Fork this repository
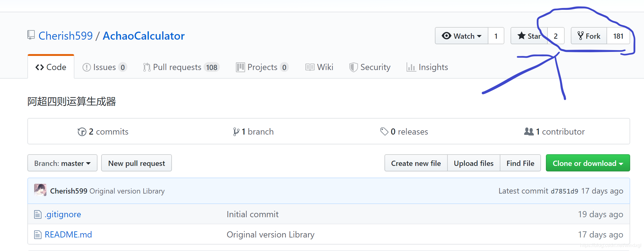644x251 pixels. (x=589, y=36)
